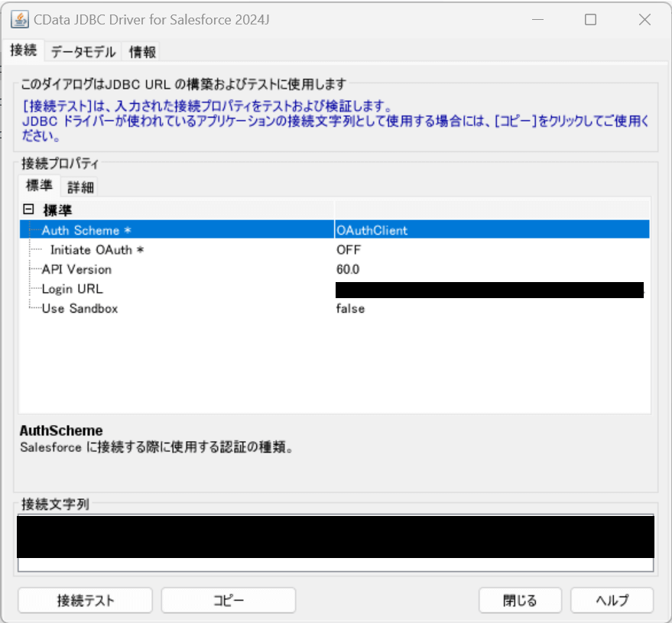Switch to the 詳細 properties tab
Viewport: 672px width, 623px height.
click(x=80, y=187)
